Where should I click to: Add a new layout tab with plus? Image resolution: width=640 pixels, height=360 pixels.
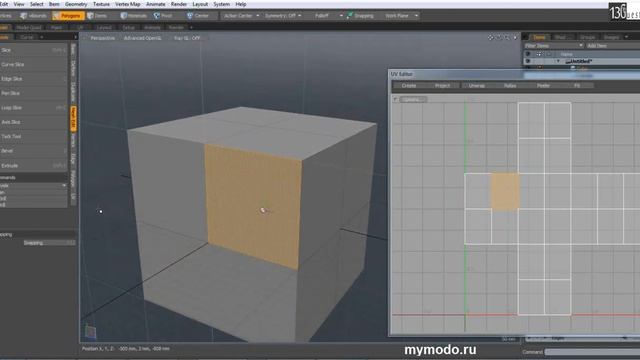191,27
